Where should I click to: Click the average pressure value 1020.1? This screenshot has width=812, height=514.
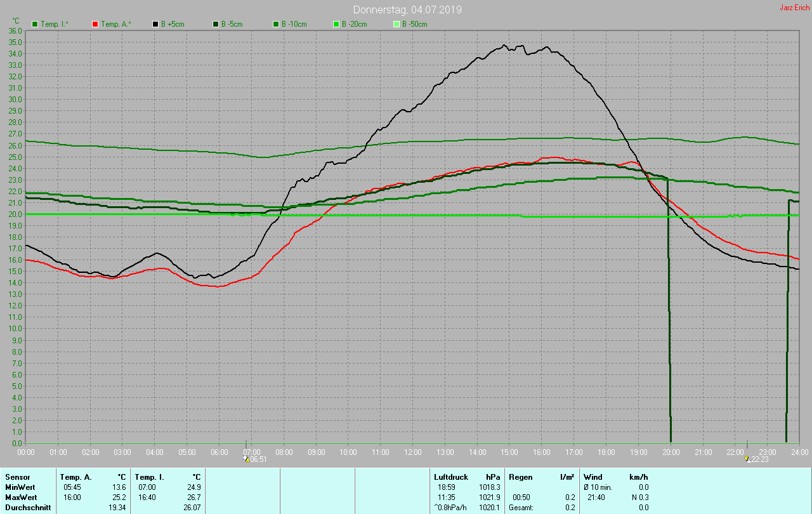click(490, 508)
